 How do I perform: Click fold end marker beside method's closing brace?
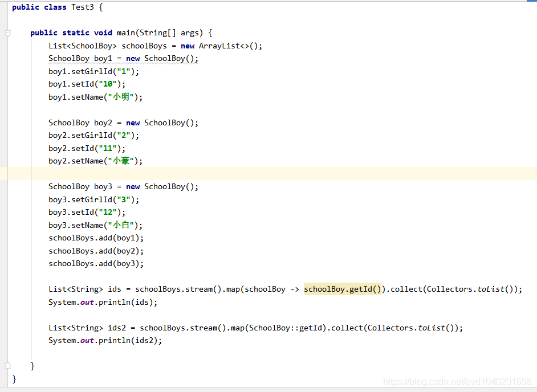click(x=8, y=366)
